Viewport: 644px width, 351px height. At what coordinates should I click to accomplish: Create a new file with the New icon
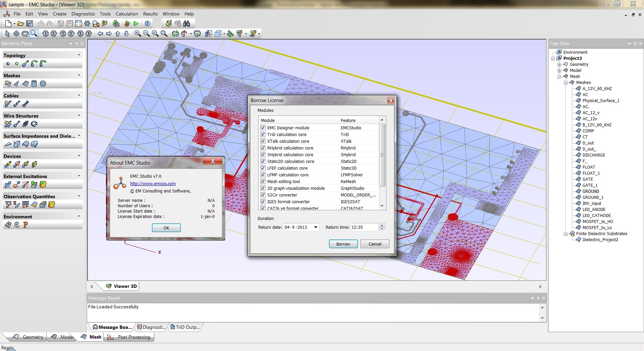(x=8, y=24)
